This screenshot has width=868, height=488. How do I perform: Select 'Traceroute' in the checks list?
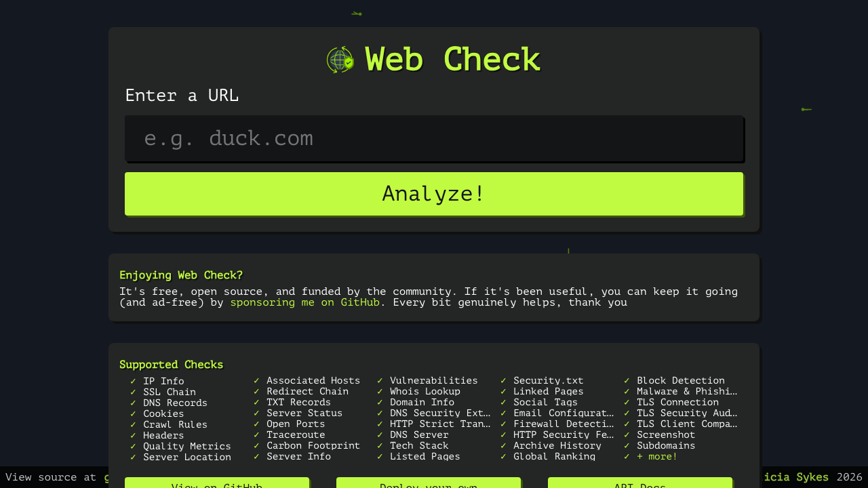click(x=296, y=434)
